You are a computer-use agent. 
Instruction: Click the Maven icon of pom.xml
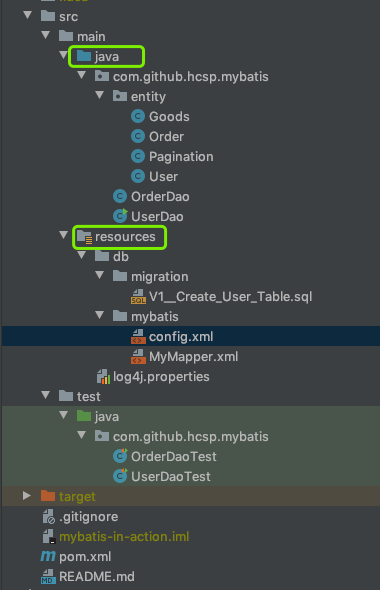pos(48,556)
